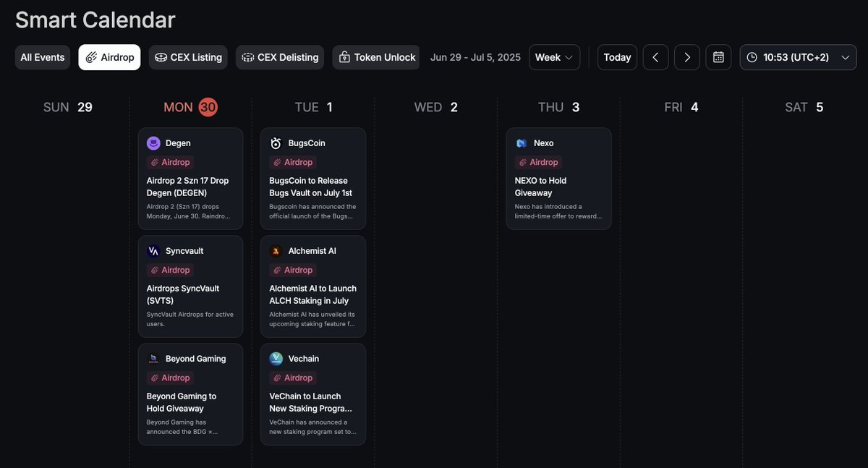Switch to CEX Delisting filter
Image resolution: width=868 pixels, height=468 pixels.
280,57
